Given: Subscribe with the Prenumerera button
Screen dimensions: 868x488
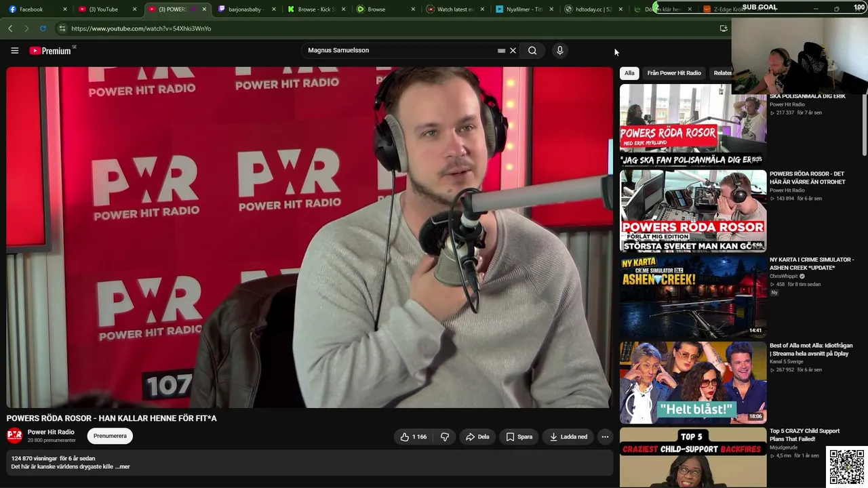Looking at the screenshot, I should click(110, 436).
